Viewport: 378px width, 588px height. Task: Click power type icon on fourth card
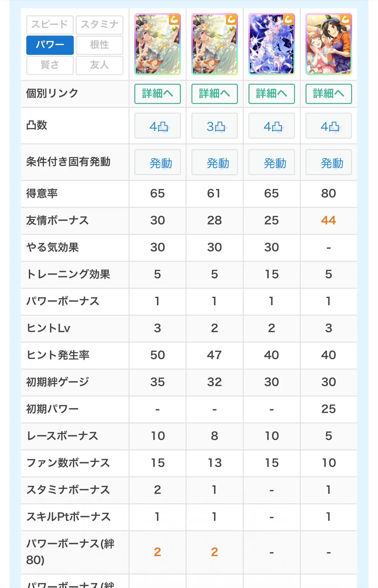[x=346, y=20]
